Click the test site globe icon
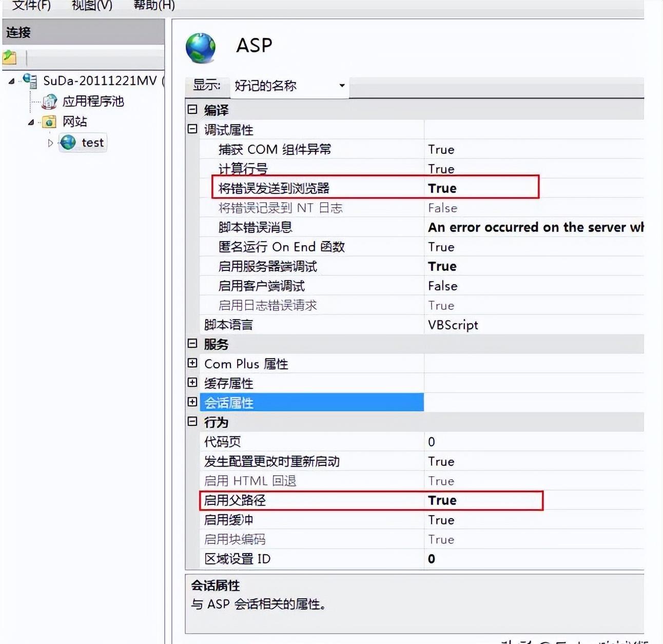Screen dimensions: 663x644 [x=68, y=143]
